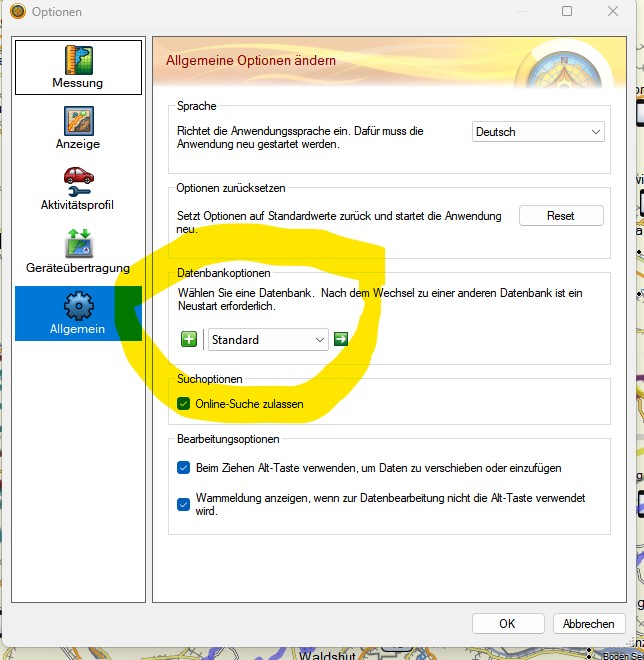Screen dimensions: 644x660
Task: Open the Deutsch language dropdown
Action: click(x=538, y=132)
